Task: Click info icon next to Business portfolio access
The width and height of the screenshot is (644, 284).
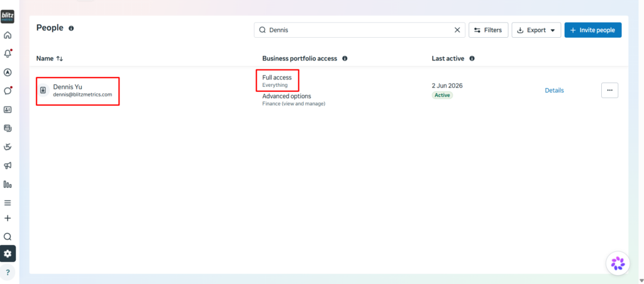Action: (345, 59)
